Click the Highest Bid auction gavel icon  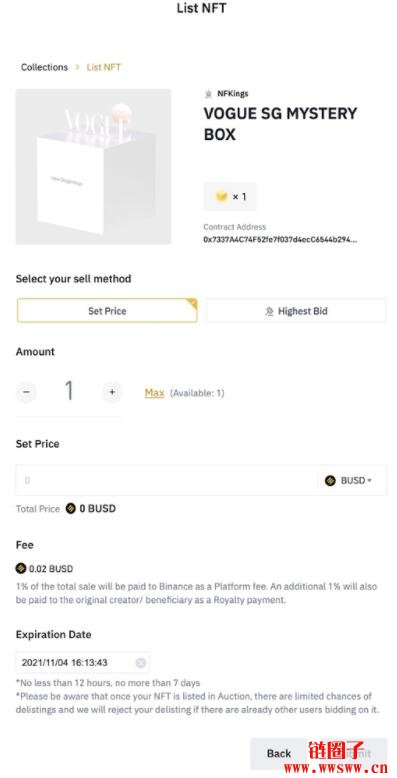pyautogui.click(x=269, y=312)
